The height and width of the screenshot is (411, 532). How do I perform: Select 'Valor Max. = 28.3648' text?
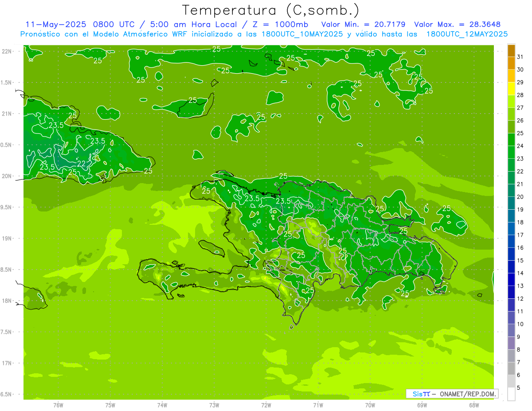458,24
